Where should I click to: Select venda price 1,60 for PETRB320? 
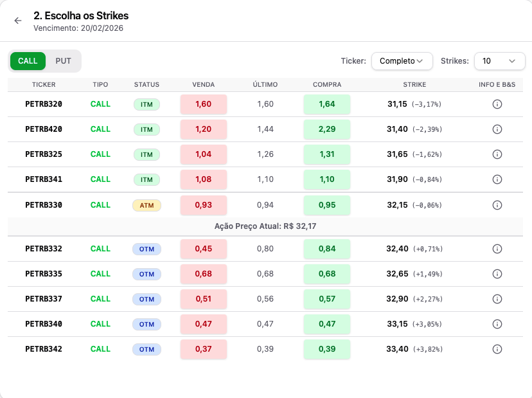(x=204, y=104)
